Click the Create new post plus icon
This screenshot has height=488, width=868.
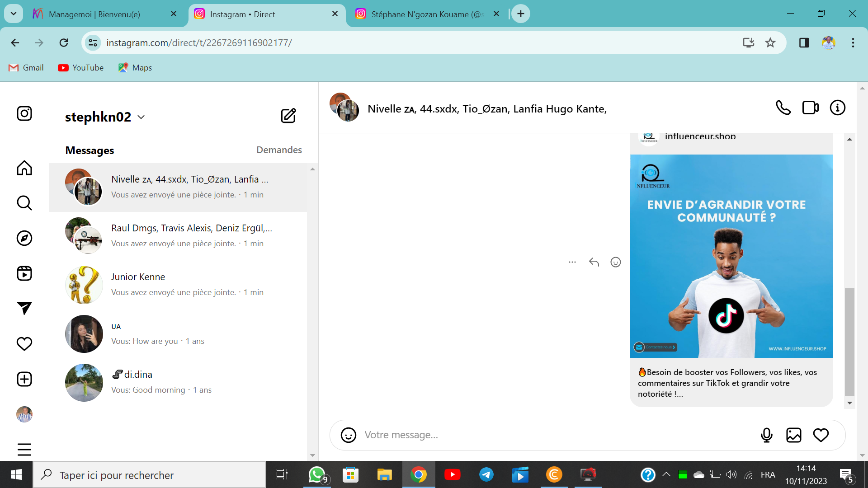point(24,379)
